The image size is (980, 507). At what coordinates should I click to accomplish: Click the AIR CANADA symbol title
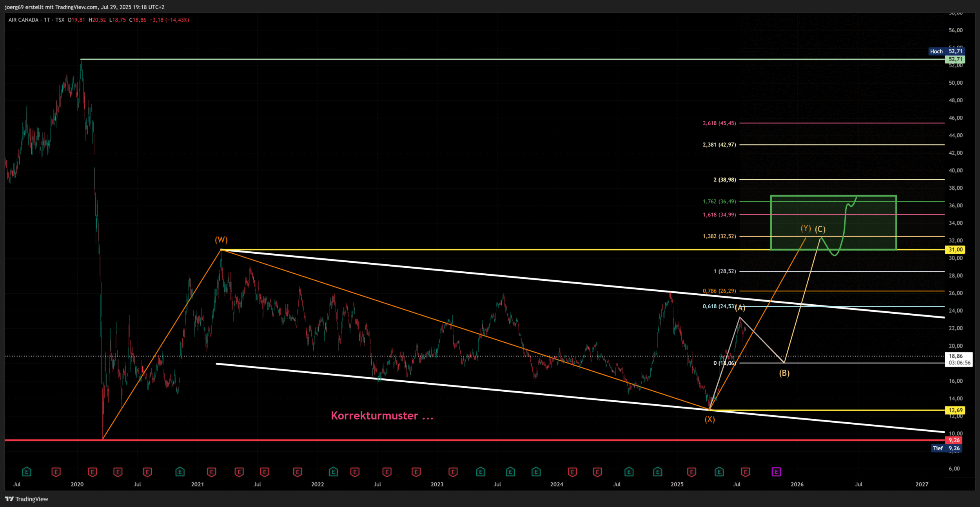click(x=24, y=20)
